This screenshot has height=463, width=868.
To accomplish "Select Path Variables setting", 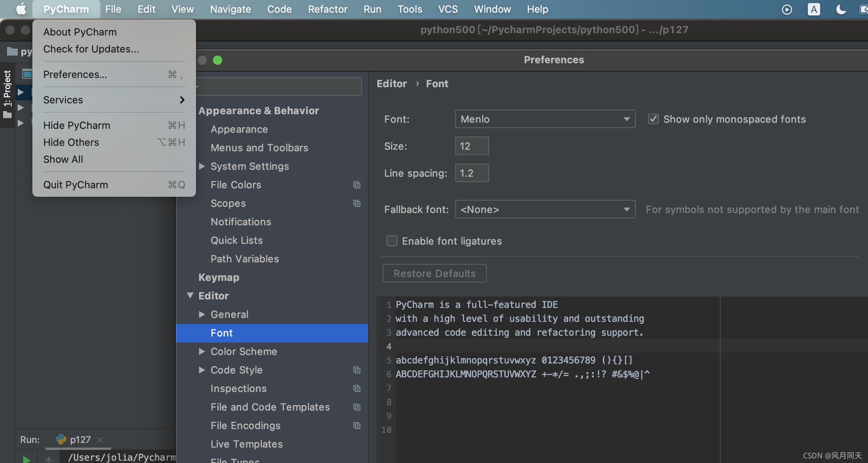I will pyautogui.click(x=245, y=259).
